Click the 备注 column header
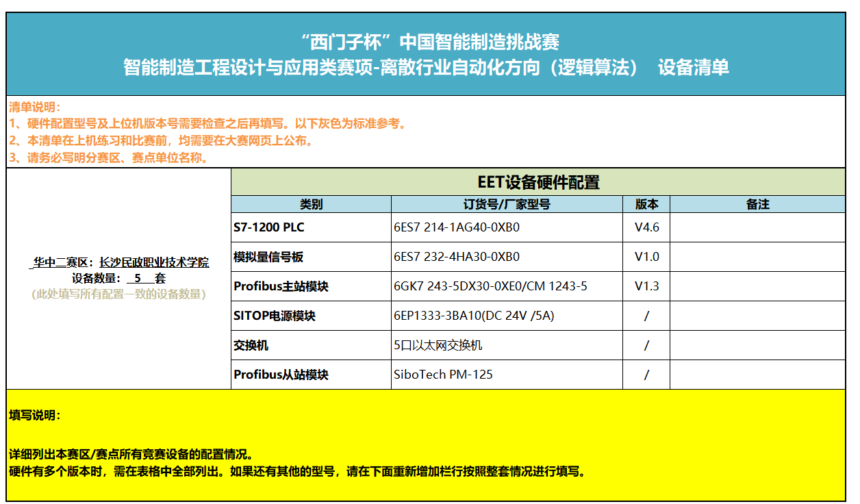The width and height of the screenshot is (860, 504). [x=758, y=204]
